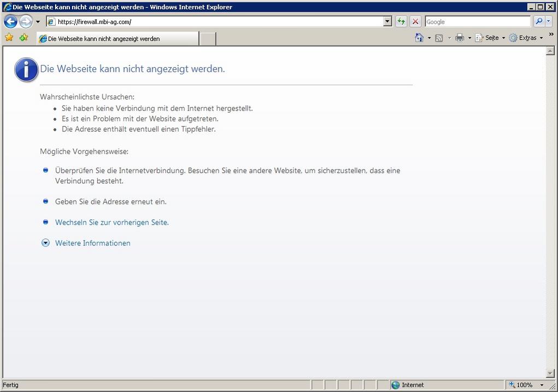Select the tab 'Die Webseite kann nicht angezeigt werden'
This screenshot has width=558, height=392.
pyautogui.click(x=118, y=39)
